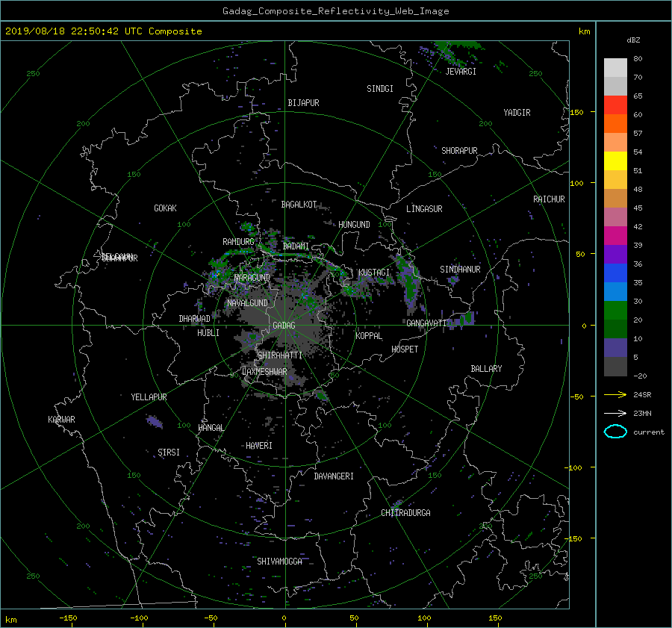Click the radar echo patch near YELLAPUR
This screenshot has width=672, height=628.
tap(155, 422)
